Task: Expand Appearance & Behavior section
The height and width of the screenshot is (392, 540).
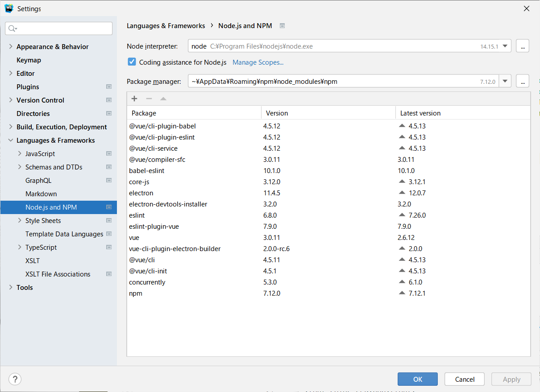Action: point(11,47)
